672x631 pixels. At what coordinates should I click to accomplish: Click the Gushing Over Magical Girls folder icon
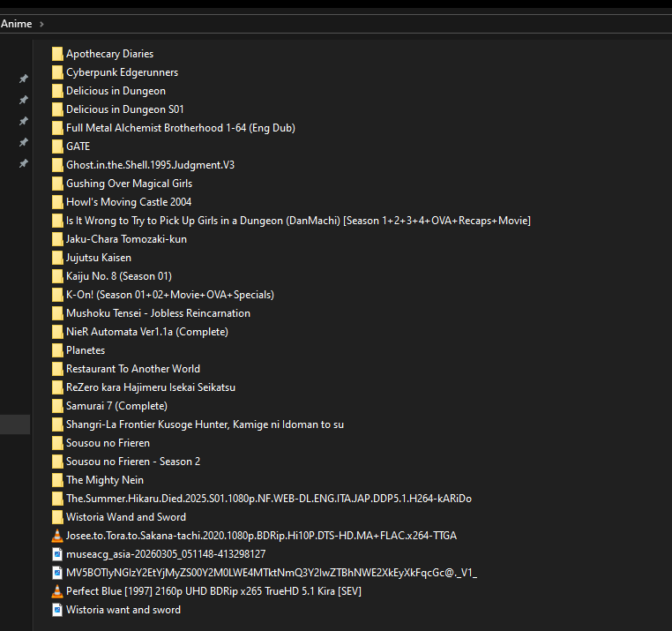[57, 184]
